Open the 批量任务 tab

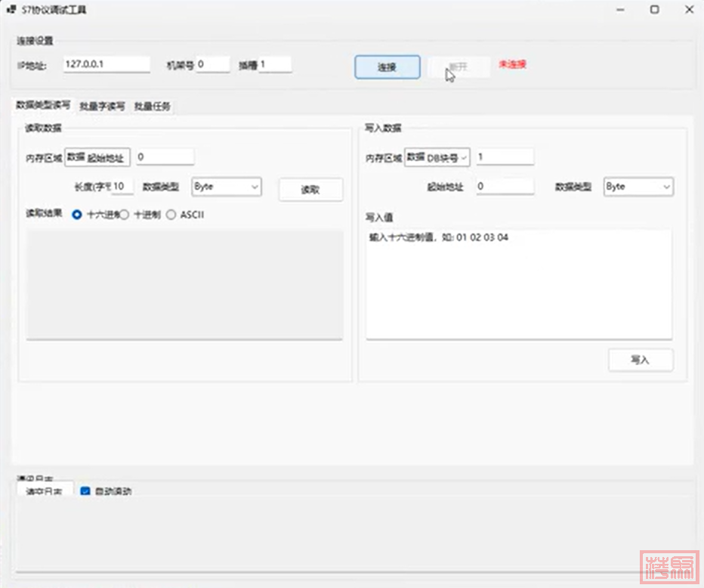point(152,107)
